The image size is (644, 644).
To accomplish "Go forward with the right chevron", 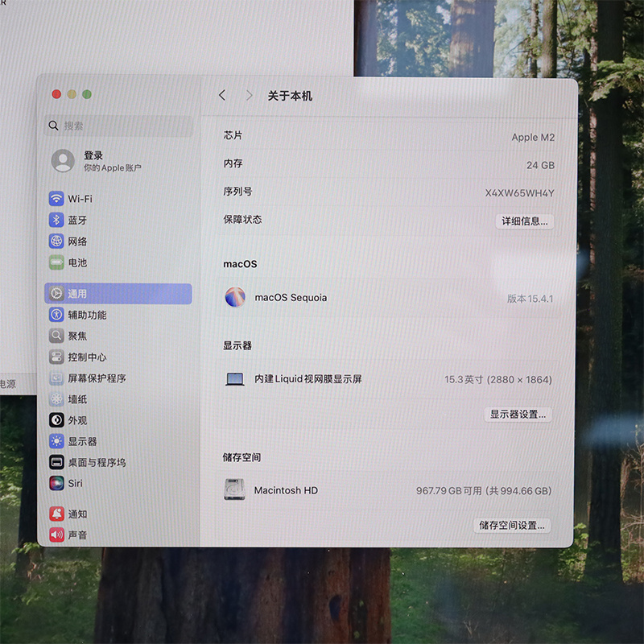I will pyautogui.click(x=249, y=95).
